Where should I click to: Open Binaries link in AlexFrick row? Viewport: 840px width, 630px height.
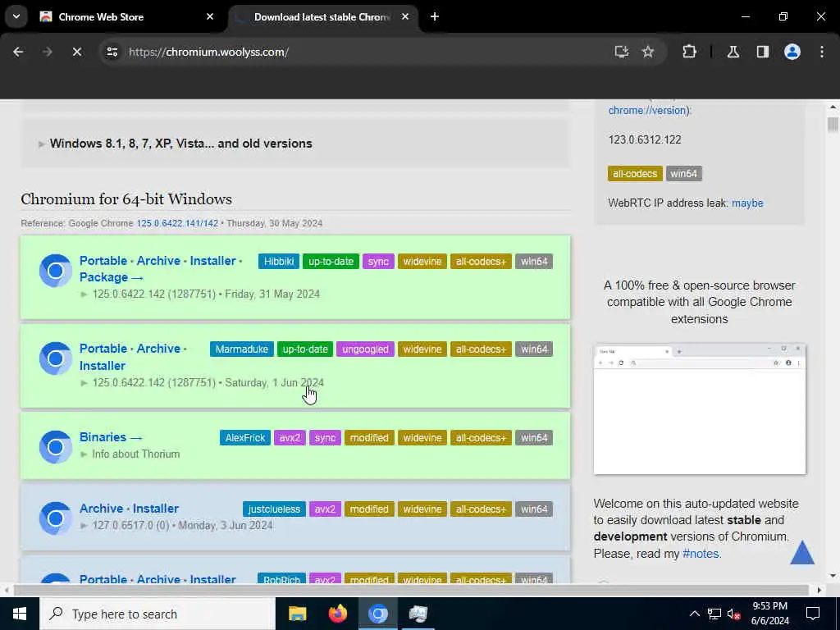point(111,437)
